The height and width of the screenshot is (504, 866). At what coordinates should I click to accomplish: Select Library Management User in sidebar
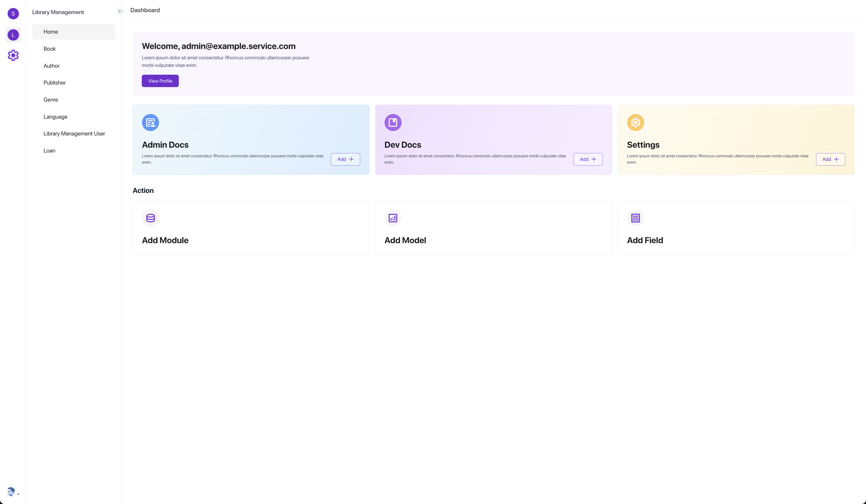pyautogui.click(x=74, y=134)
